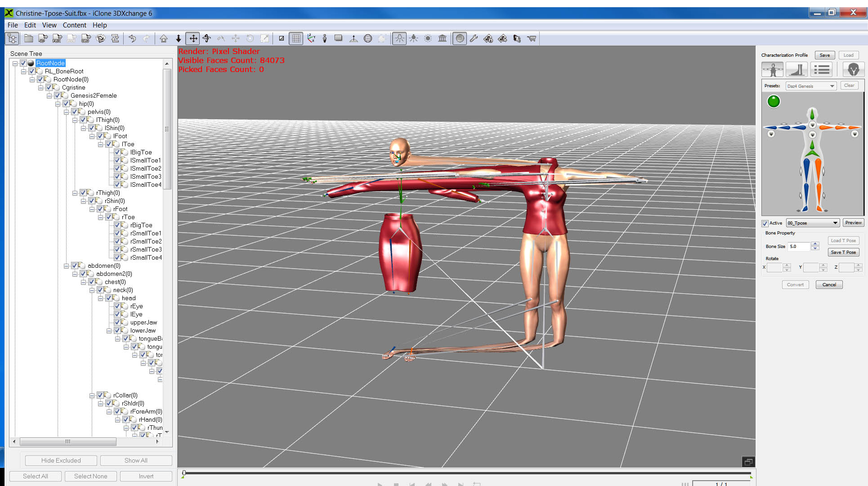Click the Cancel button
Image resolution: width=868 pixels, height=486 pixels.
(829, 285)
